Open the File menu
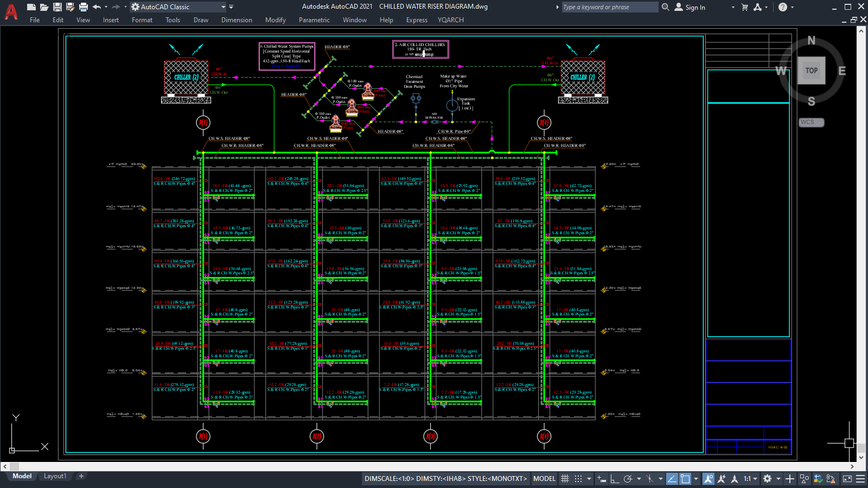868x488 pixels. 35,20
